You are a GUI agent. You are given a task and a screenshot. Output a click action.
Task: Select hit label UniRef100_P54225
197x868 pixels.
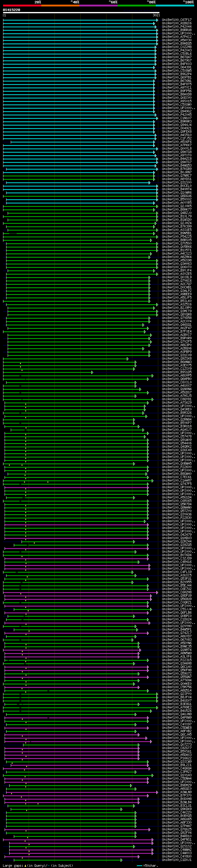pos(177,236)
